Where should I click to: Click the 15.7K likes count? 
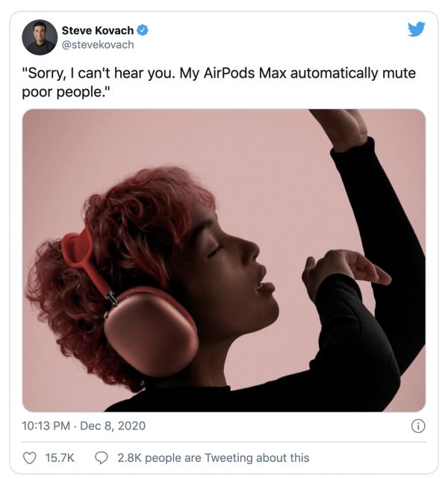(59, 457)
